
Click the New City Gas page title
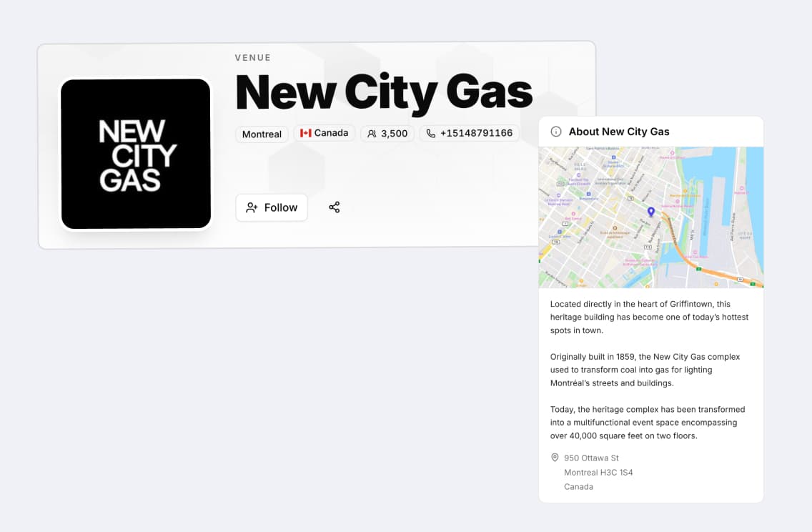pyautogui.click(x=384, y=92)
